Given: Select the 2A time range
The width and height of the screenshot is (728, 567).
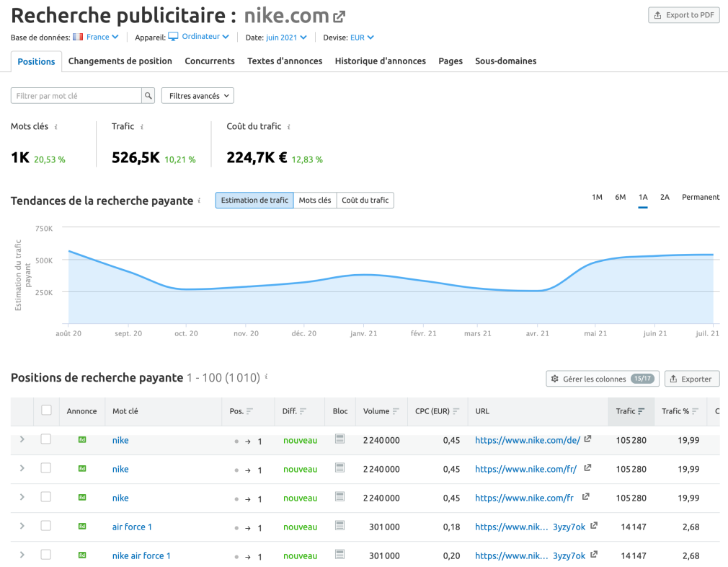Looking at the screenshot, I should tap(665, 197).
